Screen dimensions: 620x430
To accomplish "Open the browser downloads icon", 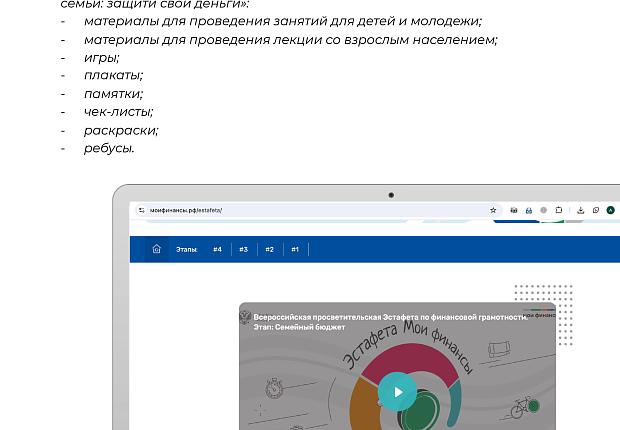I will pyautogui.click(x=580, y=210).
